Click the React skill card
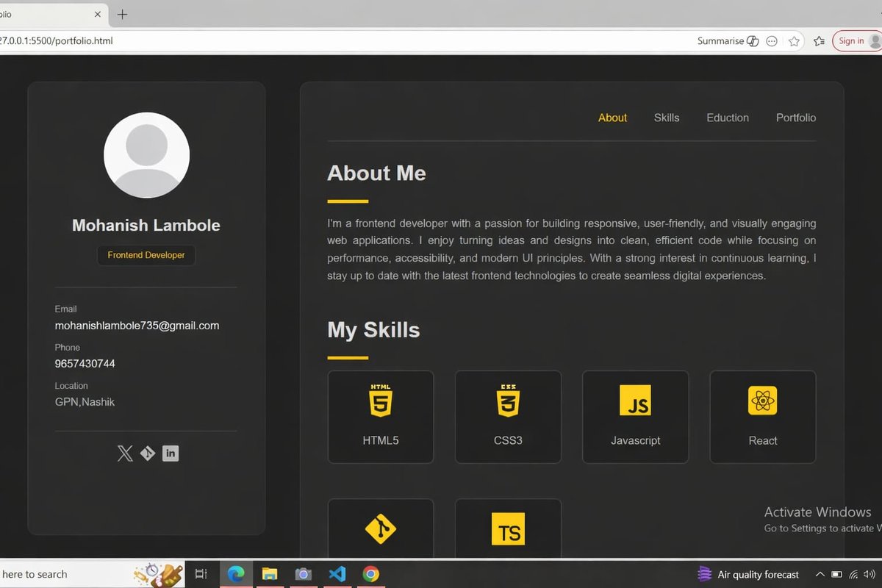The width and height of the screenshot is (882, 588). click(x=763, y=417)
